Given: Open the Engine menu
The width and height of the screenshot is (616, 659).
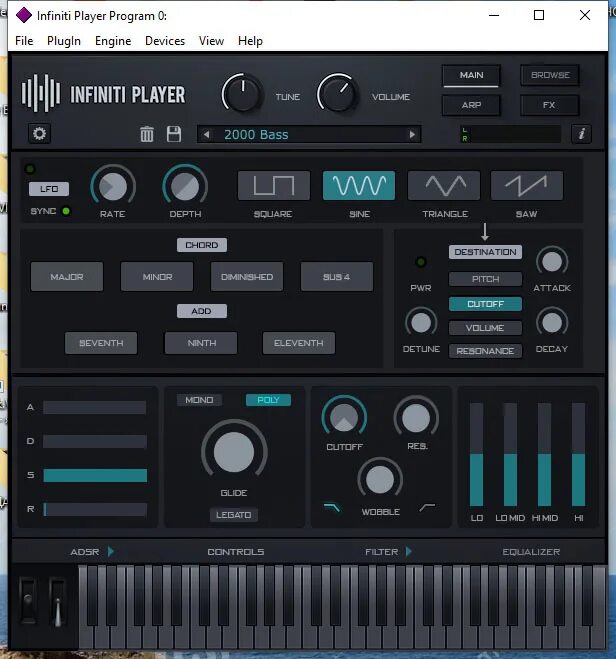Looking at the screenshot, I should pos(113,41).
